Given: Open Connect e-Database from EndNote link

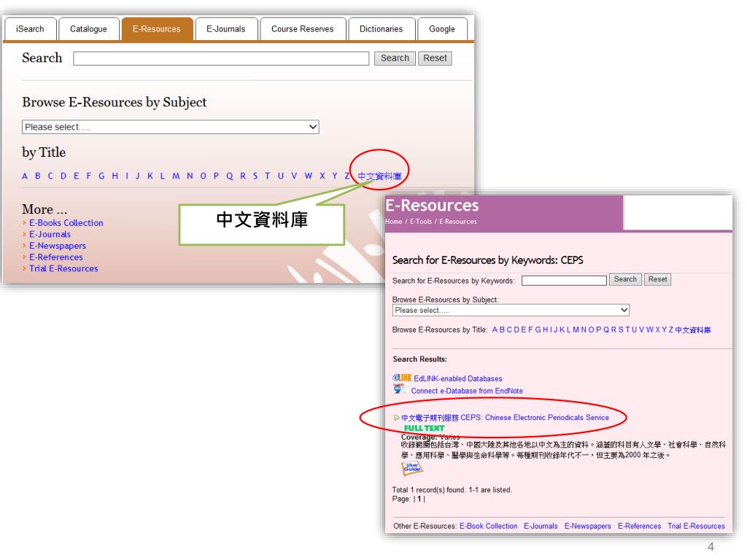Looking at the screenshot, I should tap(467, 391).
